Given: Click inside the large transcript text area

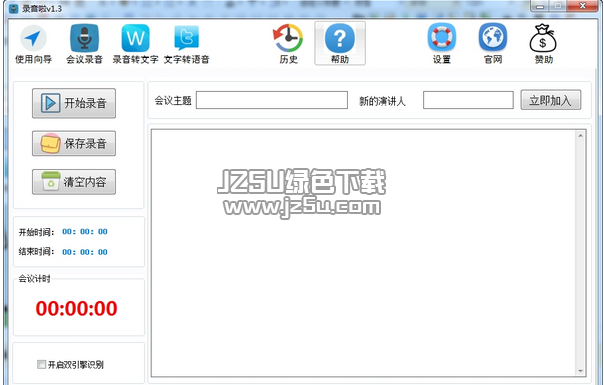Looking at the screenshot, I should (363, 253).
